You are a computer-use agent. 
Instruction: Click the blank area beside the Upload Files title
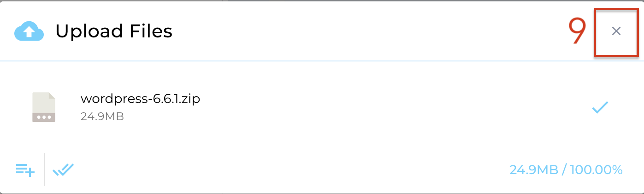[x=369, y=31]
